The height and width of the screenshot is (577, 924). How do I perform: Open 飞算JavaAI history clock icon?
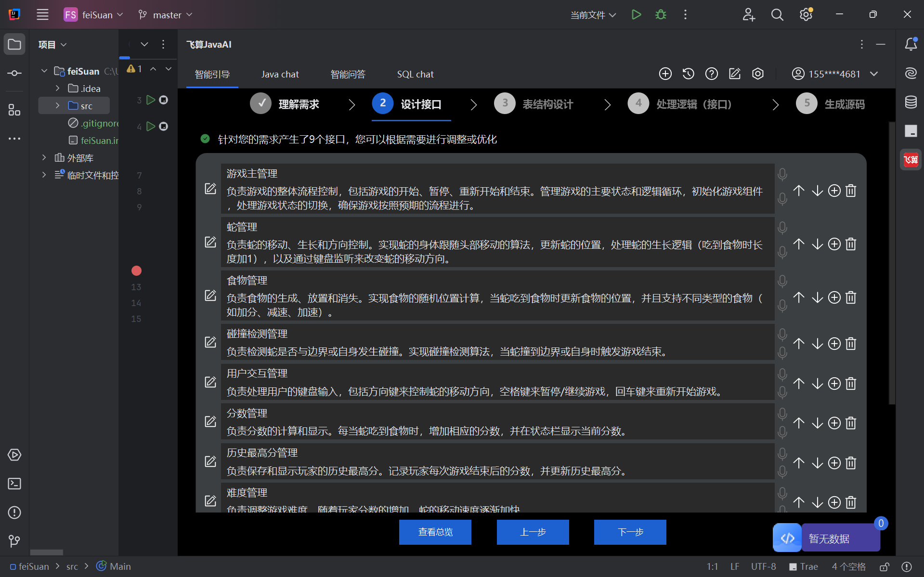coord(688,74)
